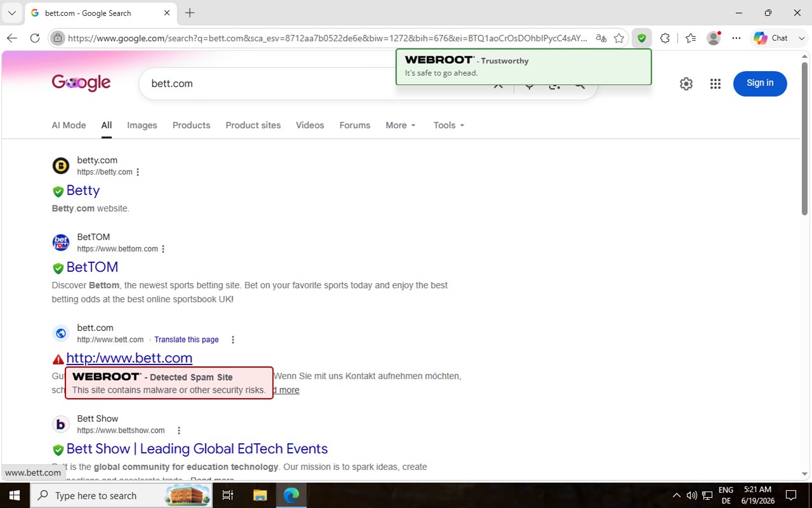Switch to Forums tab
Image resolution: width=812 pixels, height=508 pixels.
coord(355,125)
